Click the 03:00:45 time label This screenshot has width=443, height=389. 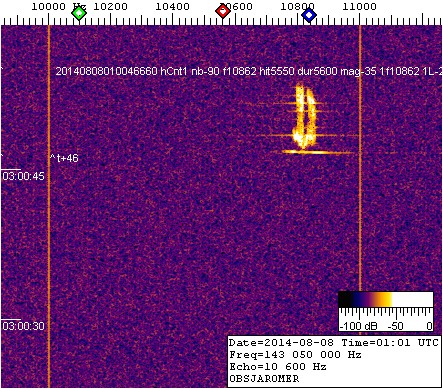coord(23,176)
